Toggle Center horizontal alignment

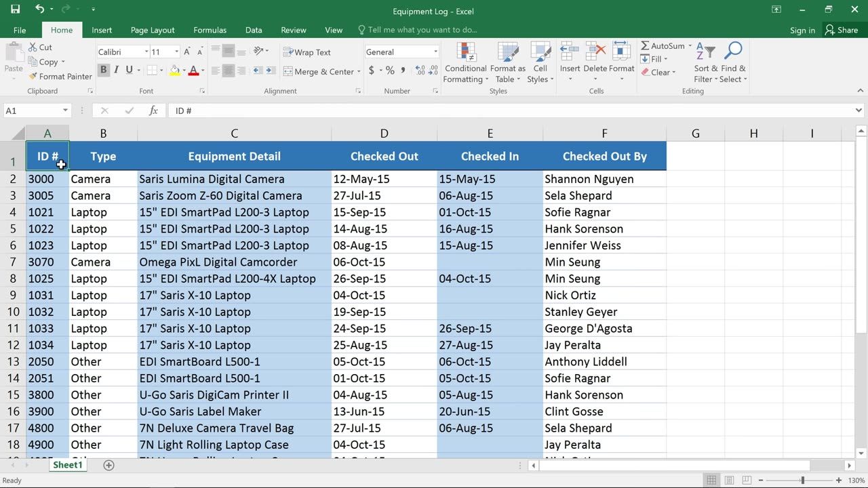click(229, 70)
